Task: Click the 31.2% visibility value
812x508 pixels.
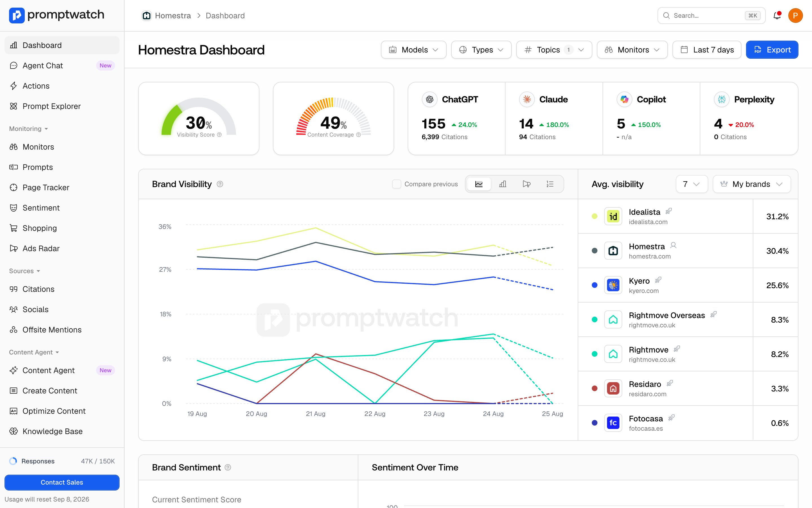Action: pos(777,216)
